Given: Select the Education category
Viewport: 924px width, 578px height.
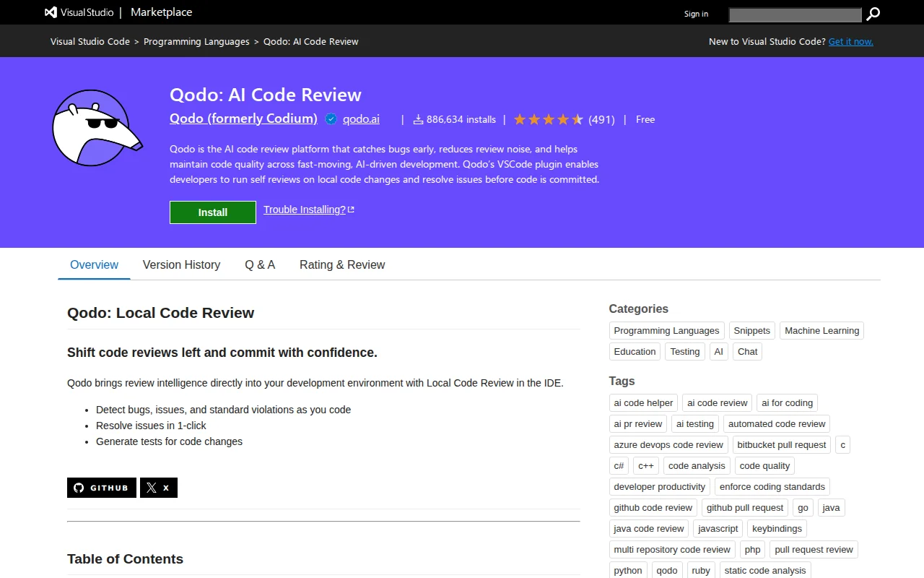Looking at the screenshot, I should pos(635,352).
